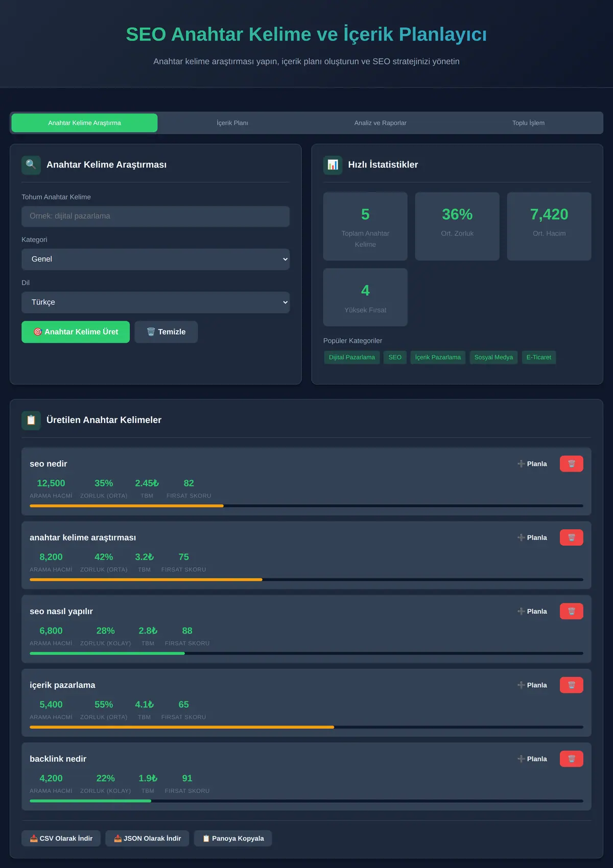Select the İçerik Pazarlama category tag
Image resolution: width=613 pixels, height=868 pixels.
[x=438, y=357]
